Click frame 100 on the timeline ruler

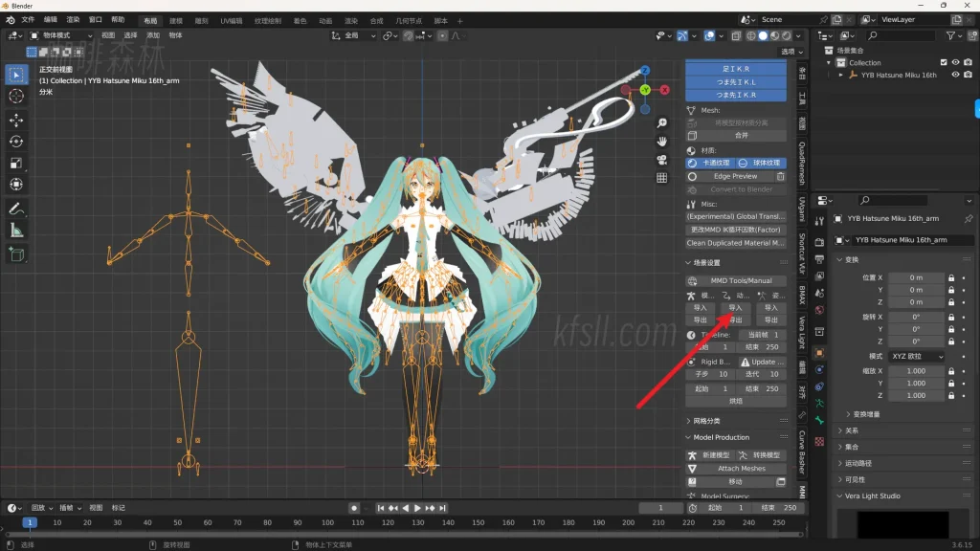pos(327,523)
